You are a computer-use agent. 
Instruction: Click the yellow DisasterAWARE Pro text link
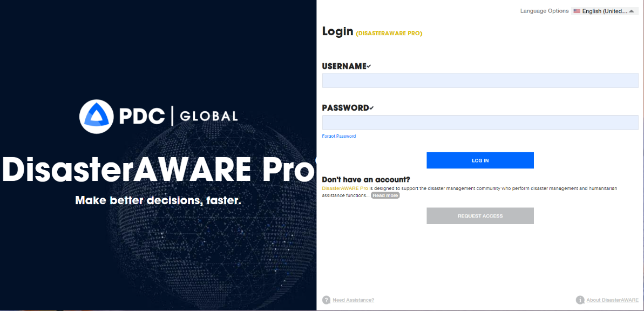[345, 188]
